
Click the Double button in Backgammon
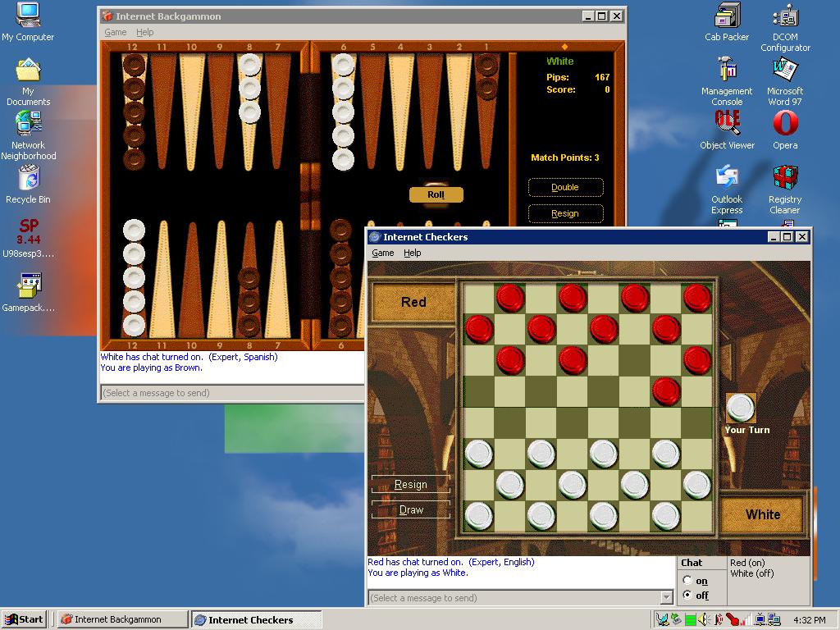[565, 188]
